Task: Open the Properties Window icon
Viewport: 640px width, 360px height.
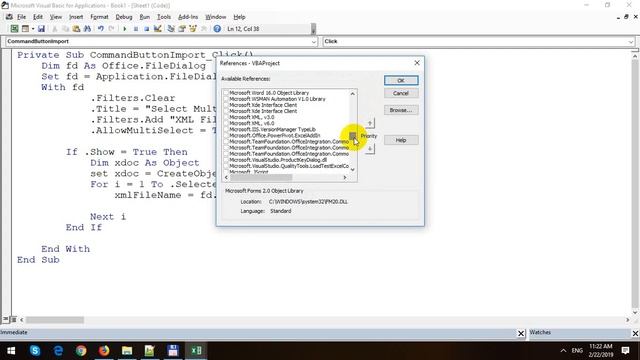Action: 182,29
